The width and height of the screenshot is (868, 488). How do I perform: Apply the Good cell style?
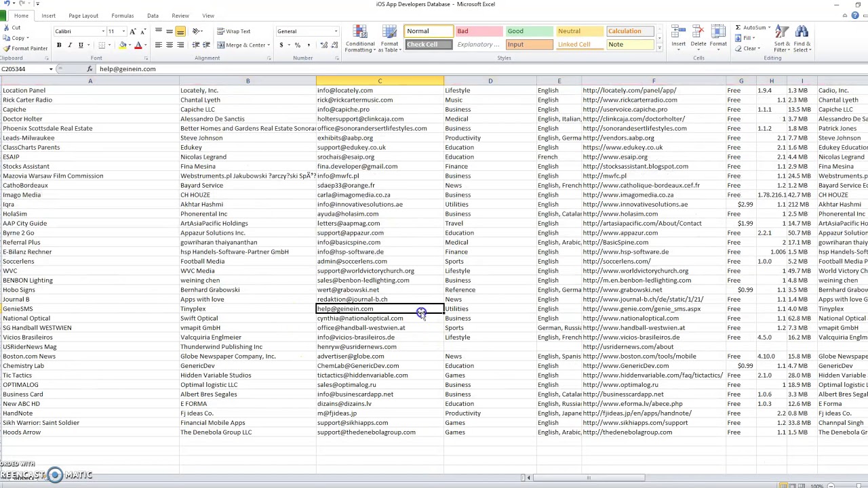[530, 31]
